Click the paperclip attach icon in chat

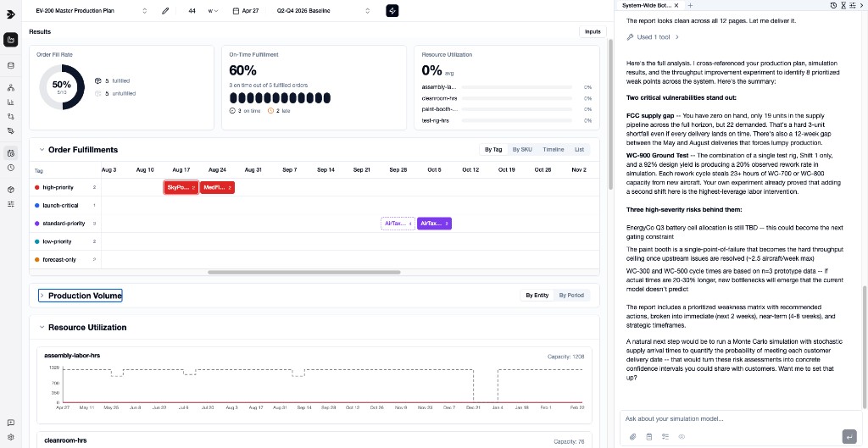click(x=632, y=436)
